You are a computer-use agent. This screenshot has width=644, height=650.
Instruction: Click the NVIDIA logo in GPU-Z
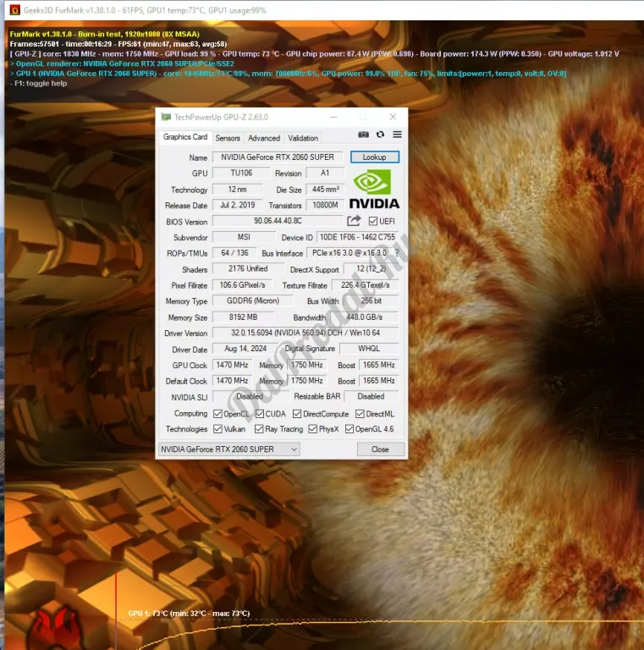tap(374, 189)
